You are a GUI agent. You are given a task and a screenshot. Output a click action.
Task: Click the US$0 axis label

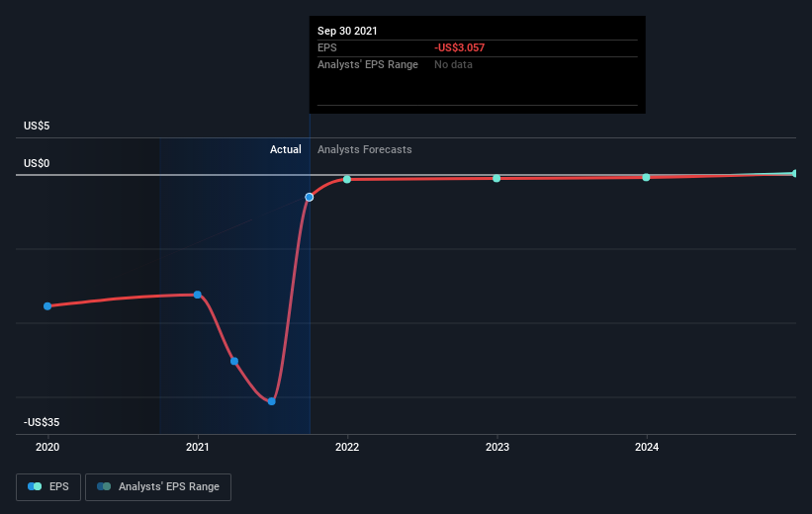[37, 163]
